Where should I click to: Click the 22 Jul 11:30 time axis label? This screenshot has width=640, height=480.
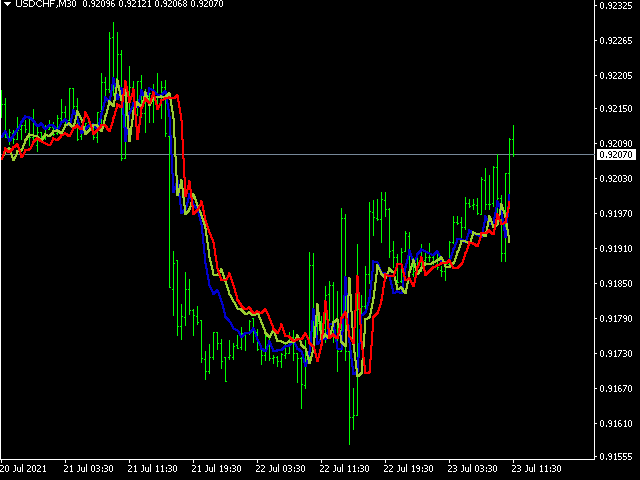click(344, 469)
